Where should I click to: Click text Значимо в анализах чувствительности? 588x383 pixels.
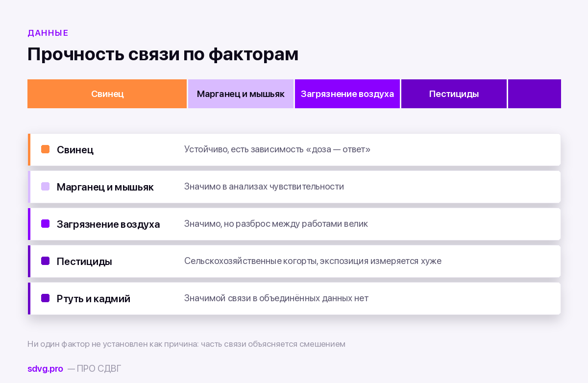tap(264, 187)
